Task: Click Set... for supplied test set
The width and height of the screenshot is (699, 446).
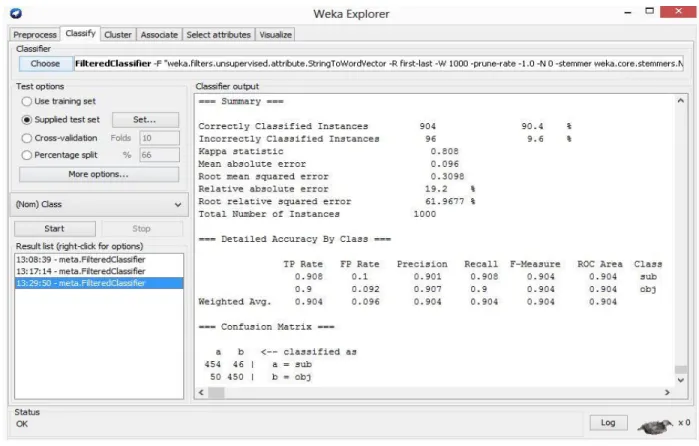Action: pos(145,120)
